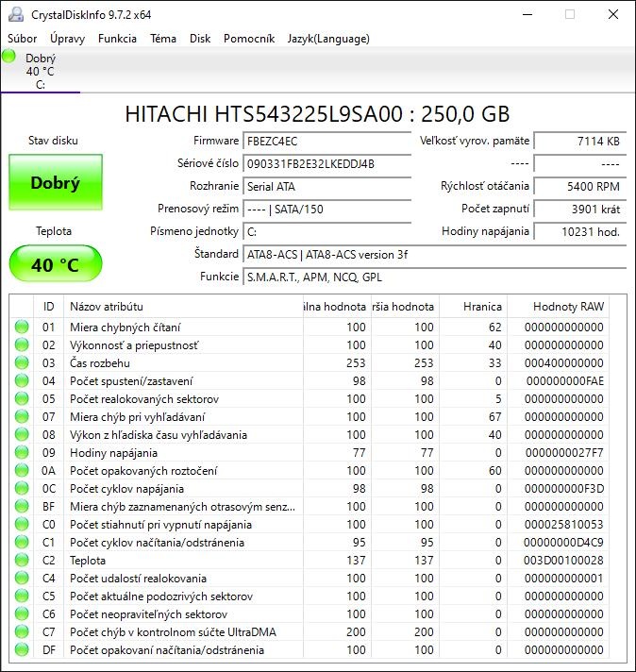The width and height of the screenshot is (636, 672).
Task: Click the CrystalDiskInfo app icon in title bar
Action: click(16, 14)
